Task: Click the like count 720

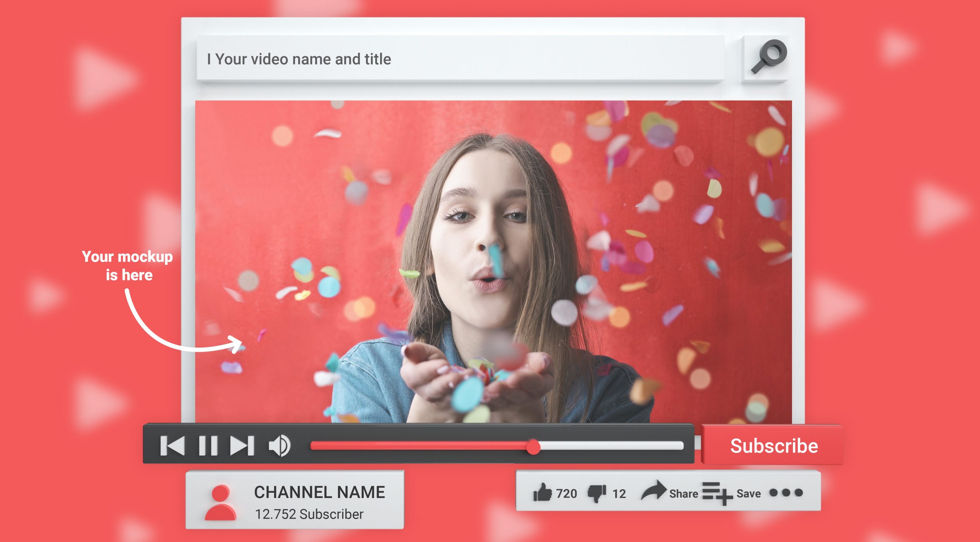Action: (567, 494)
